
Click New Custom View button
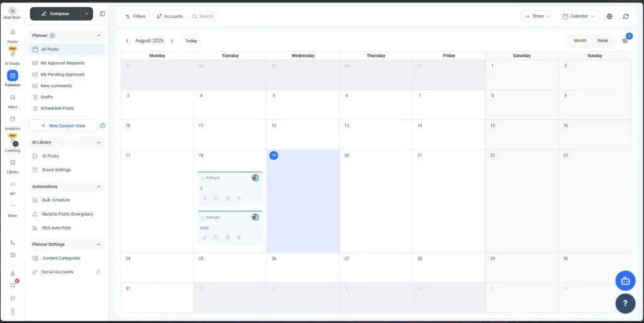63,126
